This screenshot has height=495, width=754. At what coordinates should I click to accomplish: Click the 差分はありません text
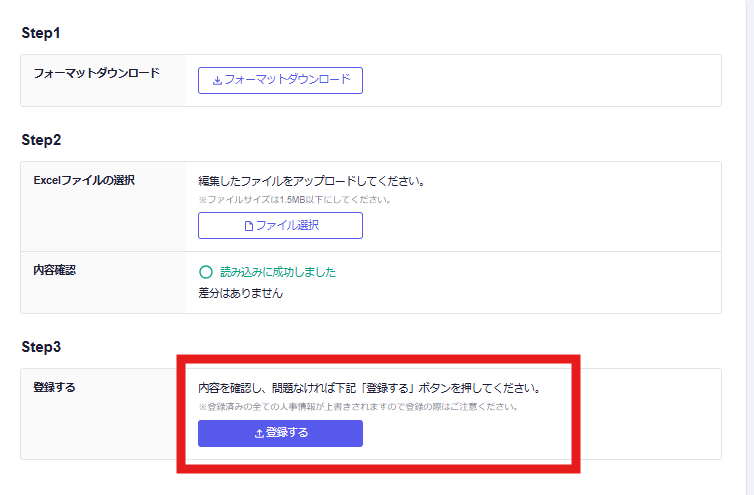[240, 293]
